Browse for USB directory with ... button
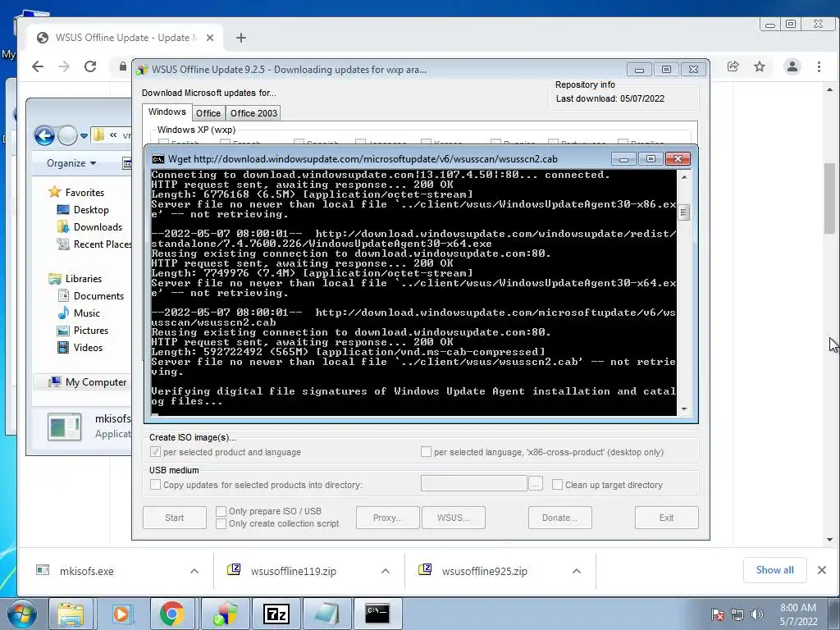Viewport: 840px width, 630px height. coord(535,484)
